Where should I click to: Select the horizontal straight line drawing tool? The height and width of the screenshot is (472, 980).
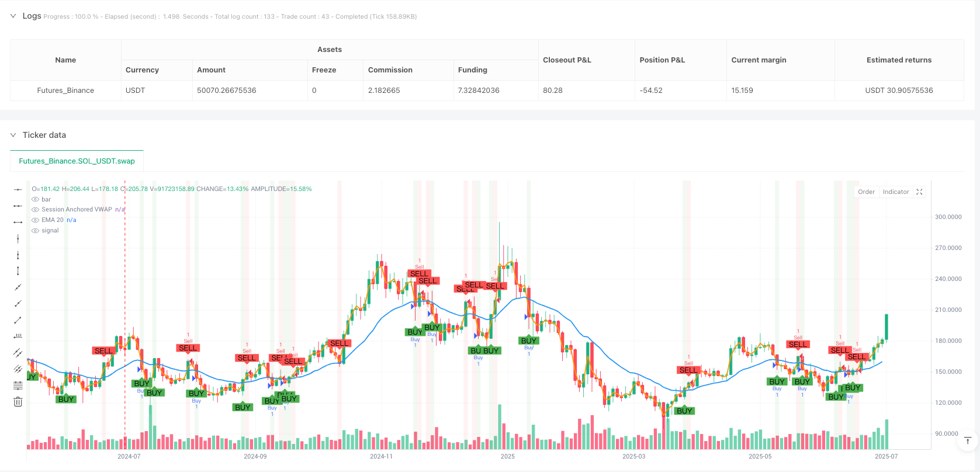(x=18, y=189)
